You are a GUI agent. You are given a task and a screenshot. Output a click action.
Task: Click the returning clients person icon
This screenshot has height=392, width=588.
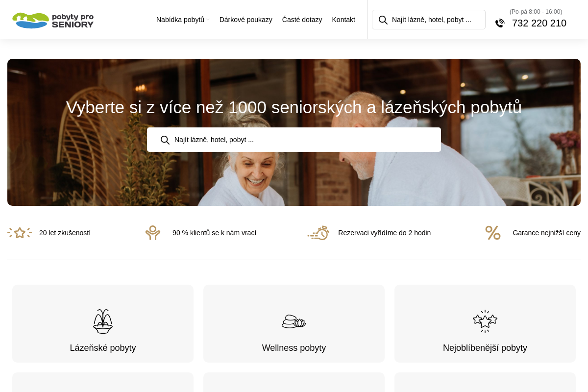[x=153, y=233]
